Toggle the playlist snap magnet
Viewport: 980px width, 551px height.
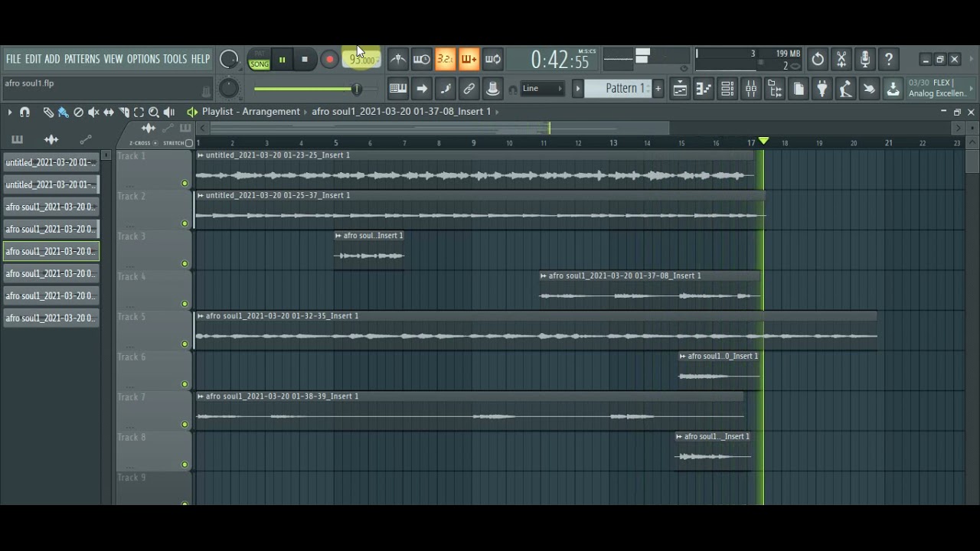click(x=24, y=112)
